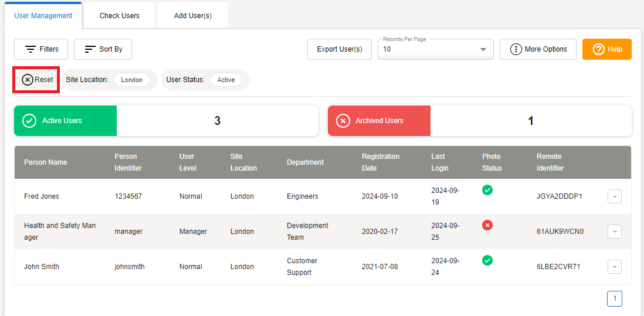
Task: Click Fred Jones green photo status icon
Action: [x=487, y=190]
